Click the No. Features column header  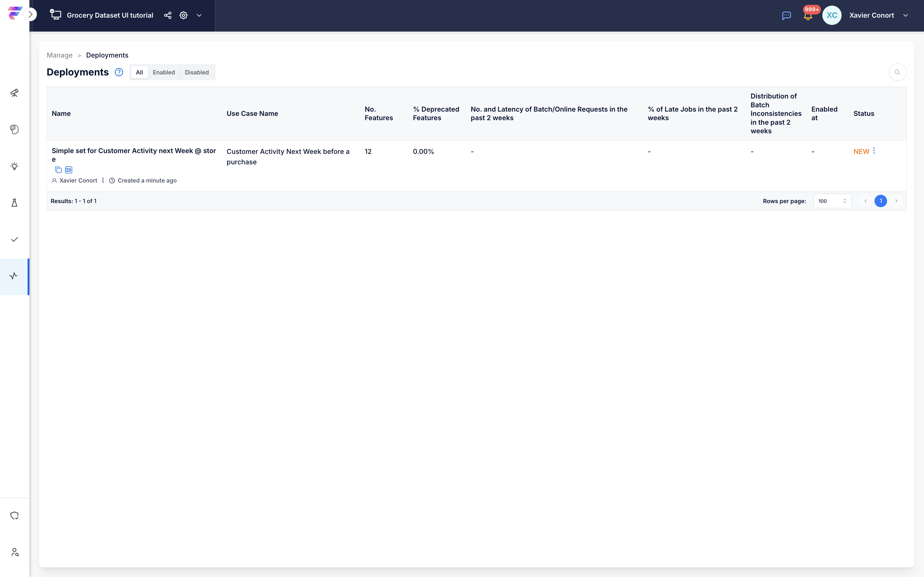pyautogui.click(x=378, y=113)
